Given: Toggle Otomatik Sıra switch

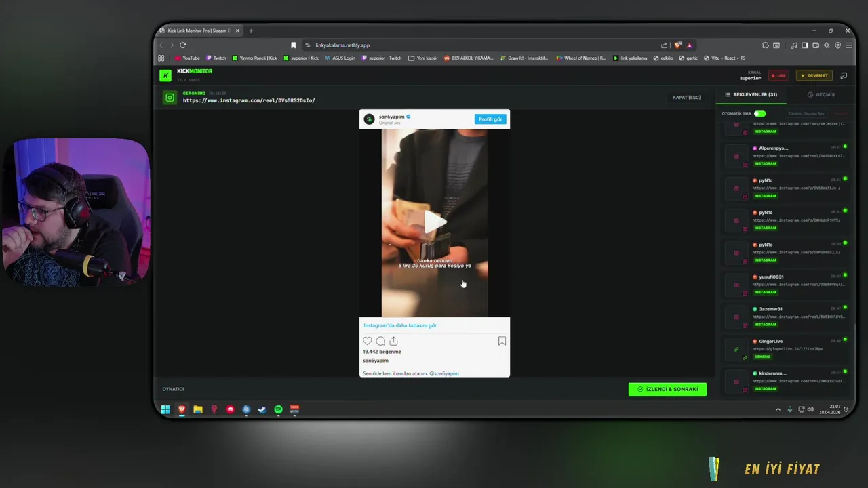Looking at the screenshot, I should click(759, 114).
